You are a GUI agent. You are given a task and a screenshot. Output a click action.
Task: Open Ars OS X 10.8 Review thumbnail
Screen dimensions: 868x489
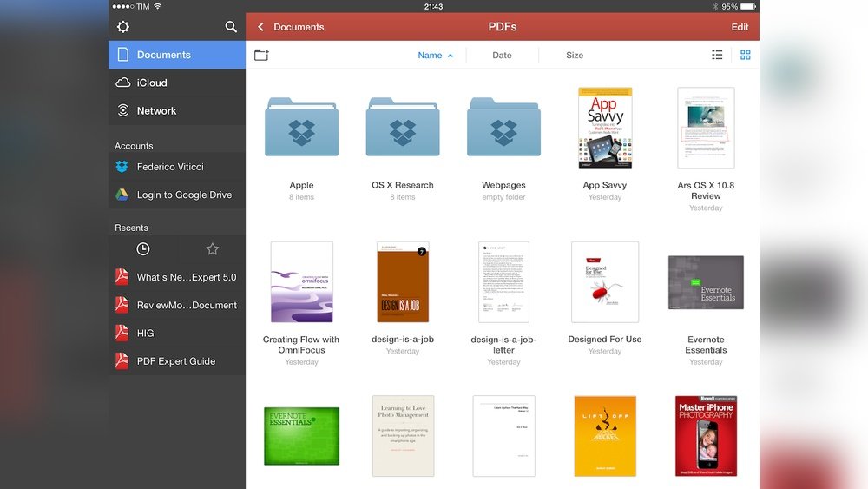click(x=706, y=128)
